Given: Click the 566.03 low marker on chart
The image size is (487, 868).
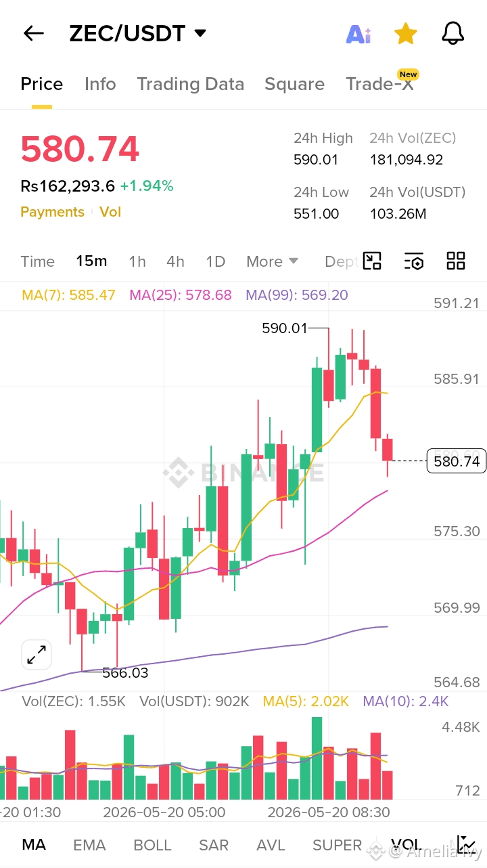Looking at the screenshot, I should [x=125, y=673].
